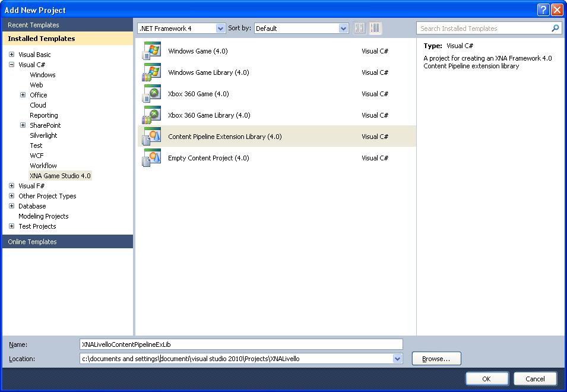The width and height of the screenshot is (567, 392).
Task: Open the dialog Help button
Action: [x=543, y=10]
